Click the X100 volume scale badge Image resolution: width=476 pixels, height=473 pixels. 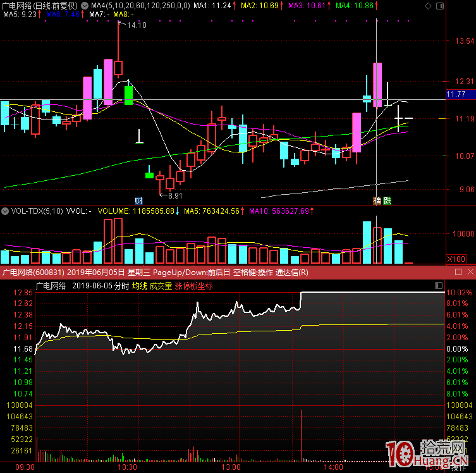click(456, 259)
